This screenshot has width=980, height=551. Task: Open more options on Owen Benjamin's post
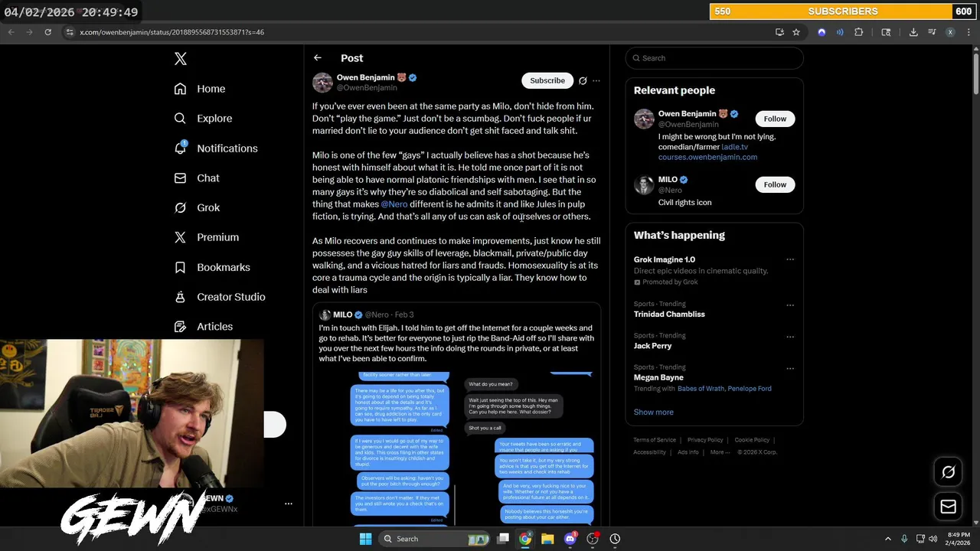click(x=596, y=80)
